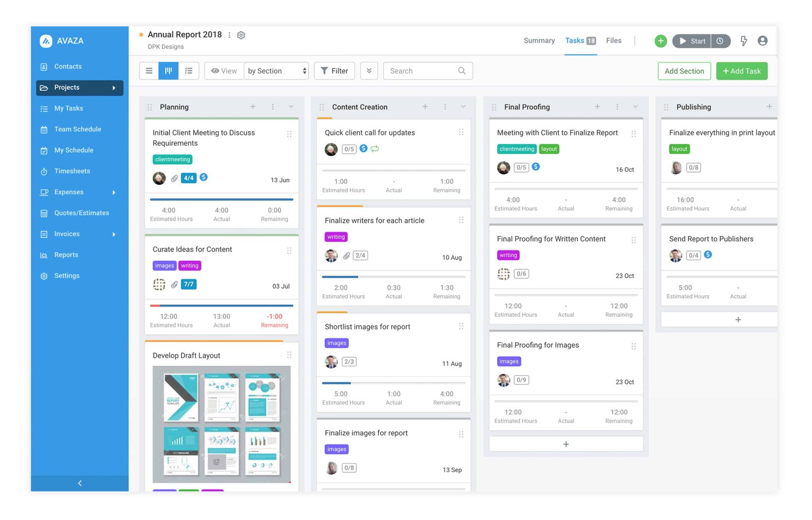Click the timer clock icon beside Start
Screen dimensions: 812x520
pyautogui.click(x=720, y=41)
